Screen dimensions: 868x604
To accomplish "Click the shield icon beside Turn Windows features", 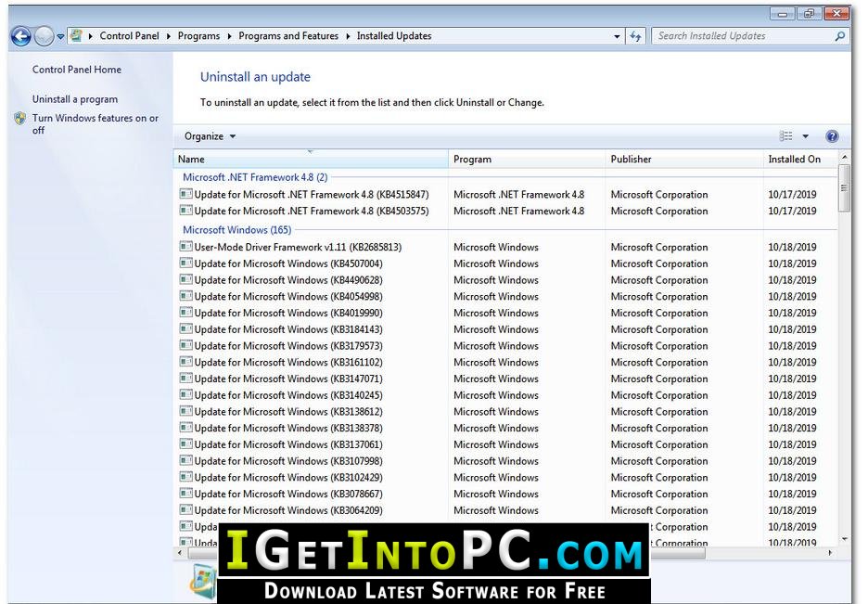I will 19,118.
